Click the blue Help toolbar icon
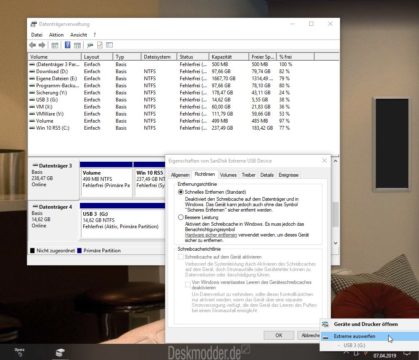 67,45
